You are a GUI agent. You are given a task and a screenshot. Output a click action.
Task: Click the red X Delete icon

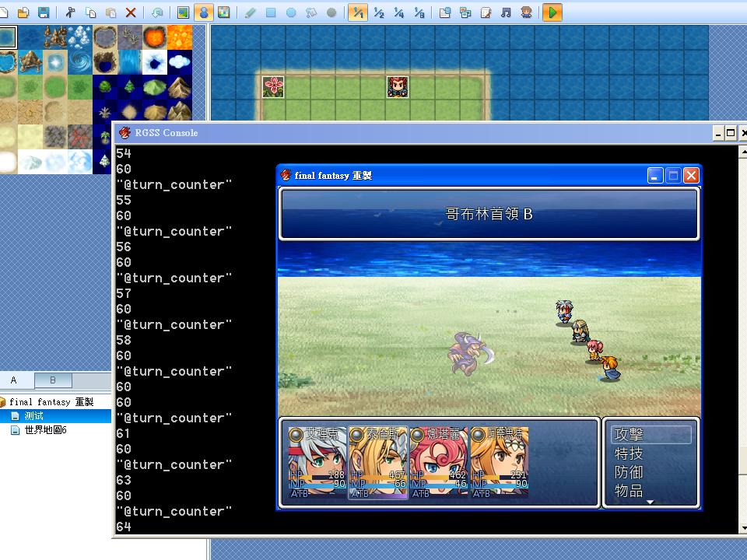131,12
